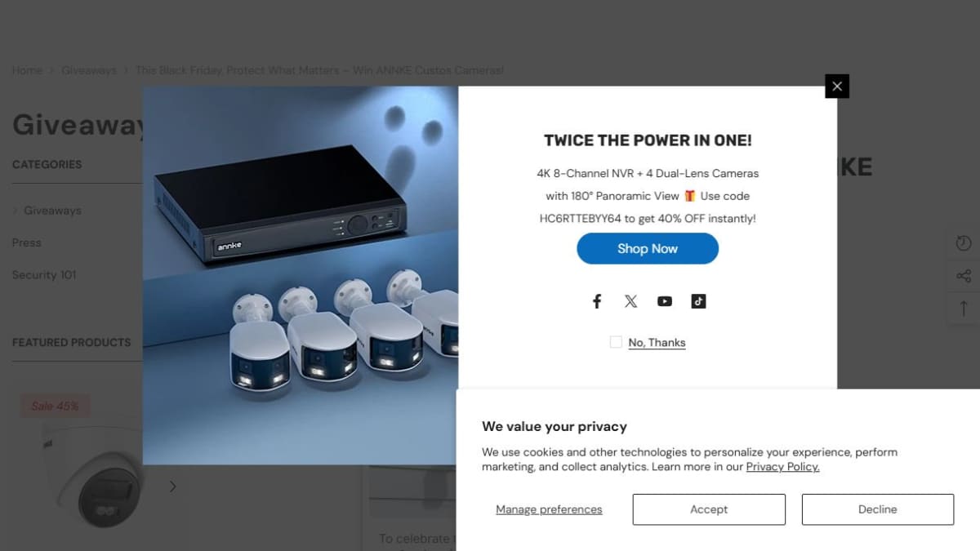Go to Home in the breadcrumb
Viewport: 980px width, 551px height.
click(27, 70)
